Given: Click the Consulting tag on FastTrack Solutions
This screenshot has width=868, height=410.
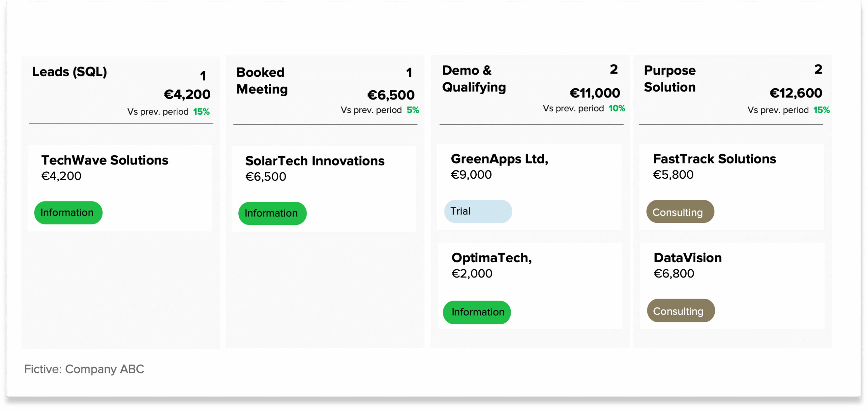Looking at the screenshot, I should 680,212.
